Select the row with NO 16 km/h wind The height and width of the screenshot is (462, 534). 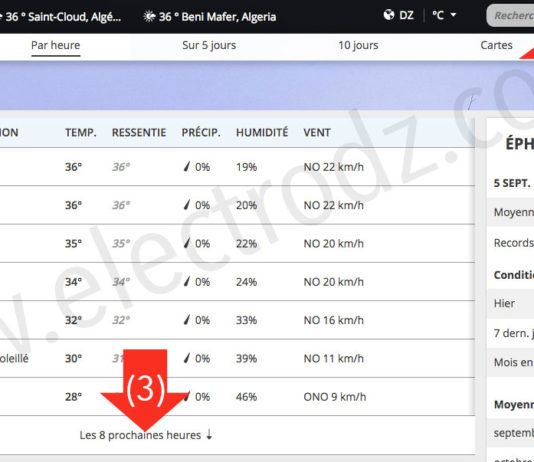[x=237, y=320]
